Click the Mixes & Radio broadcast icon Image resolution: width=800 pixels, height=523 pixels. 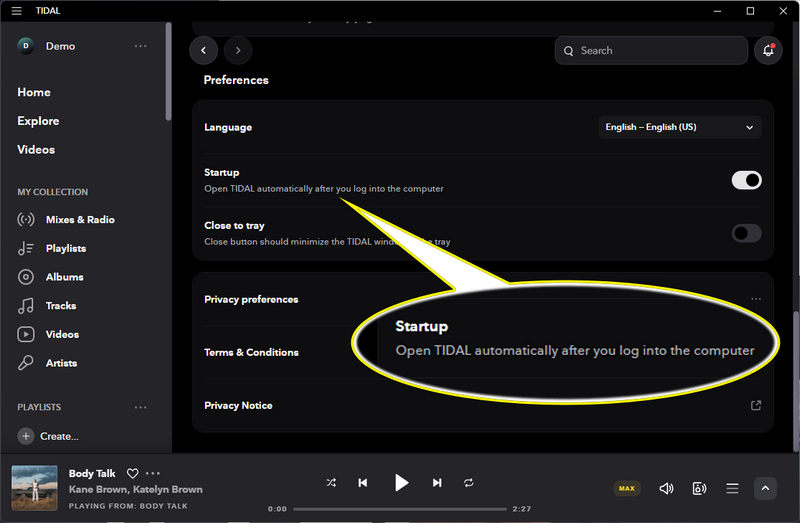click(26, 219)
